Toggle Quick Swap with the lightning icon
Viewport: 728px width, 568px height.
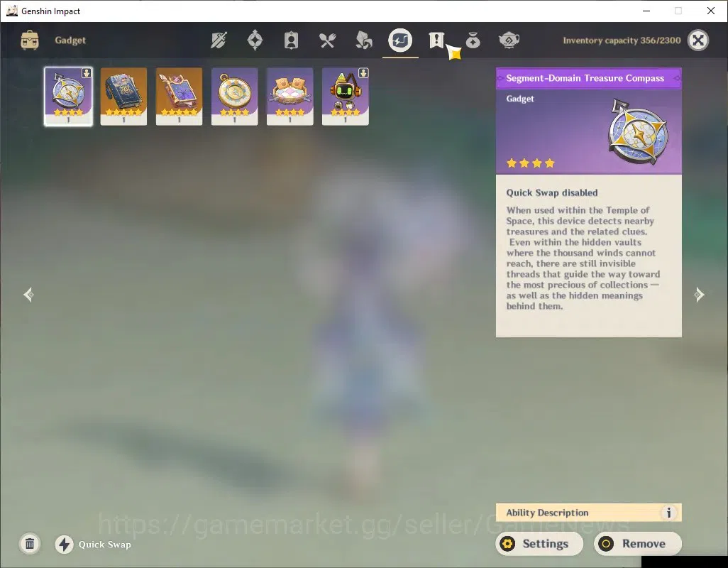(65, 545)
